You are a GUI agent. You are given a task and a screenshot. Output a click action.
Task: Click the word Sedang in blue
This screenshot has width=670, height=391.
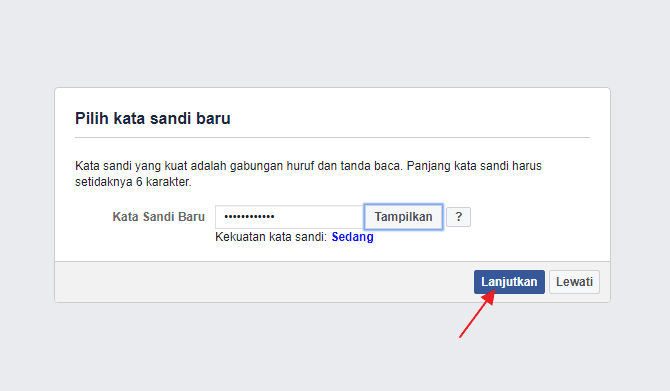tap(353, 237)
